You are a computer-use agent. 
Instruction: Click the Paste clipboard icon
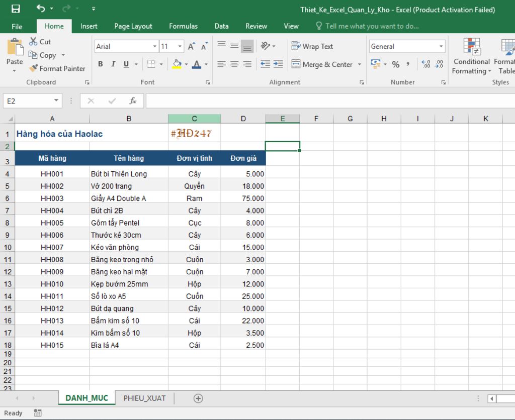pos(15,47)
